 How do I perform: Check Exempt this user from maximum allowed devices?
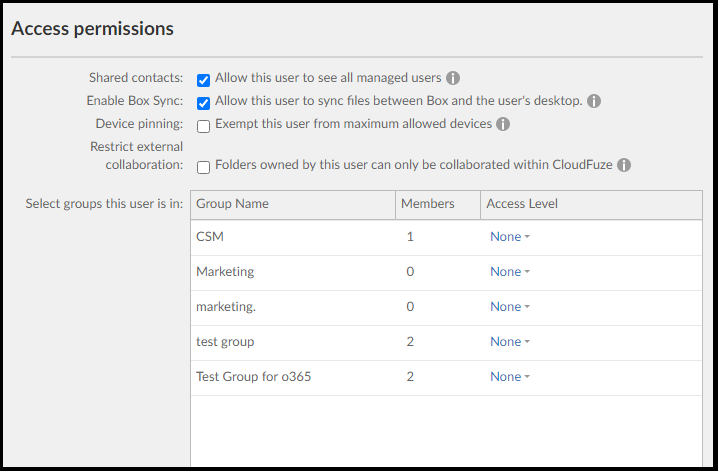203,126
